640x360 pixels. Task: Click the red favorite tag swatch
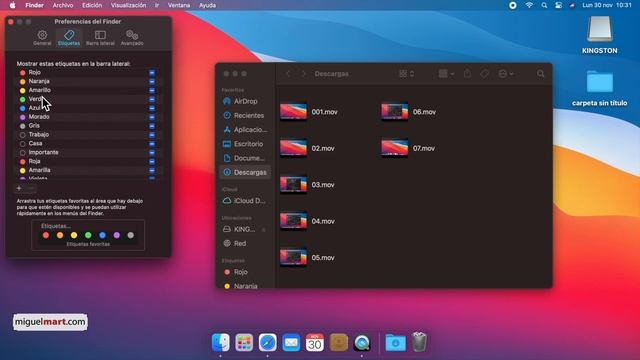(x=46, y=235)
